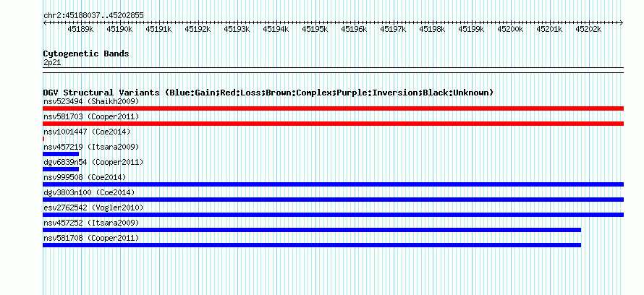Click the 45191k ruler tick label
644x295 pixels.
click(x=159, y=29)
